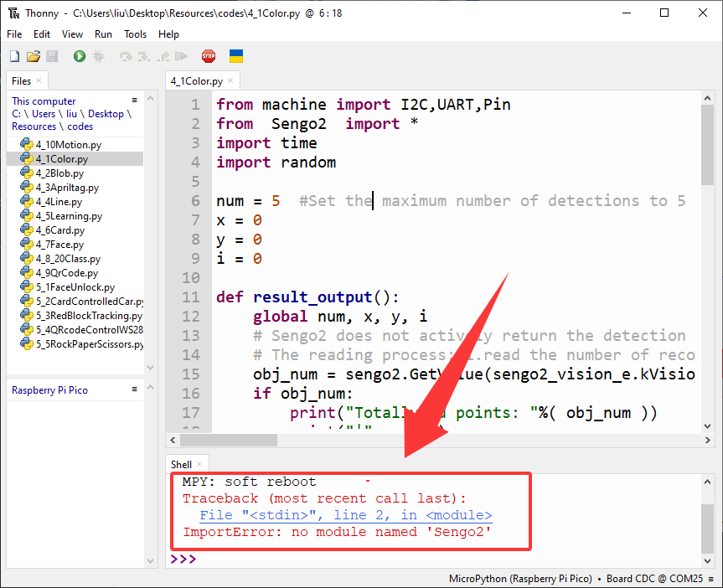Click Shell prompt input line

(x=433, y=559)
